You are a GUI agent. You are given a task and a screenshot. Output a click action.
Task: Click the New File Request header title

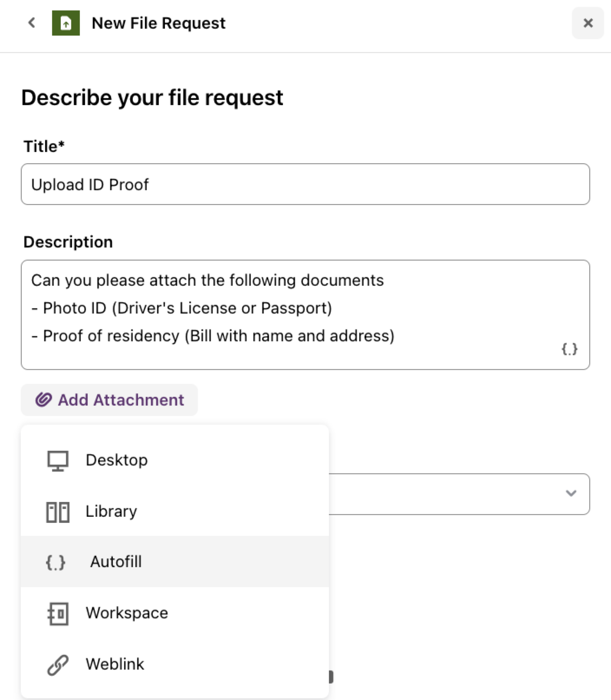(x=158, y=23)
